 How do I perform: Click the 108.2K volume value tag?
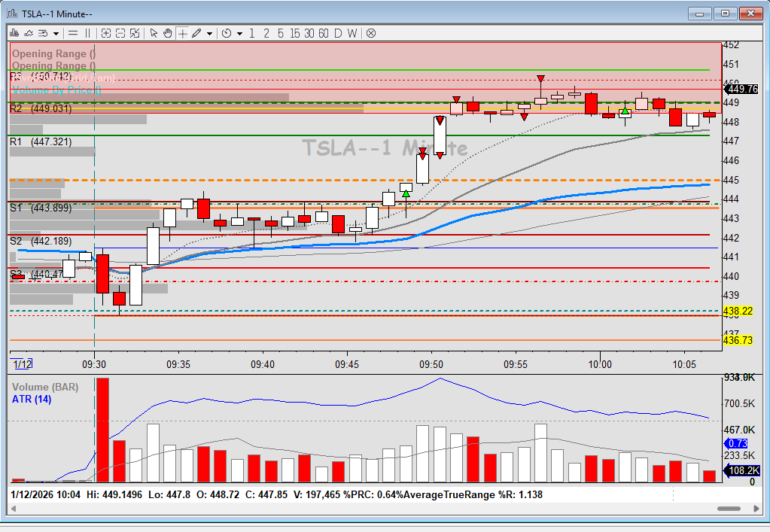[x=742, y=470]
